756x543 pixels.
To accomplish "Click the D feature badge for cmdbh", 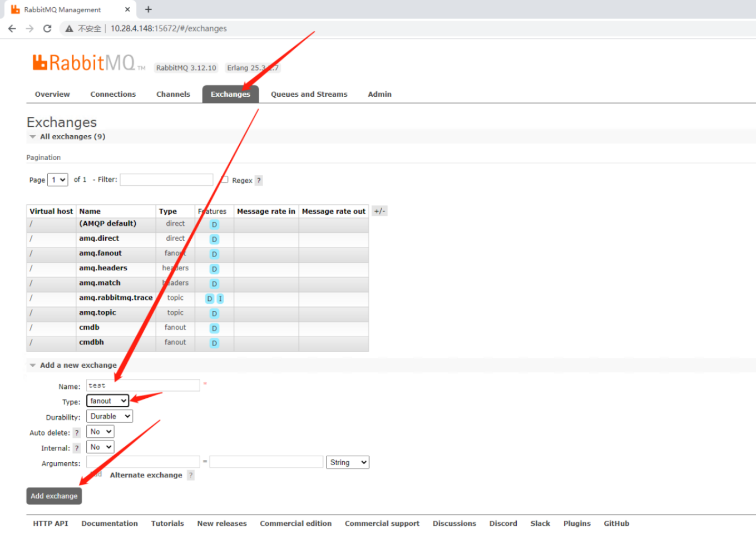I will (x=214, y=343).
